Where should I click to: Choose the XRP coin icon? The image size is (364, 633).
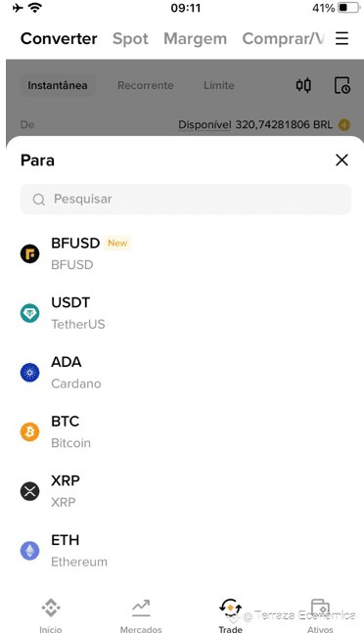pyautogui.click(x=30, y=491)
